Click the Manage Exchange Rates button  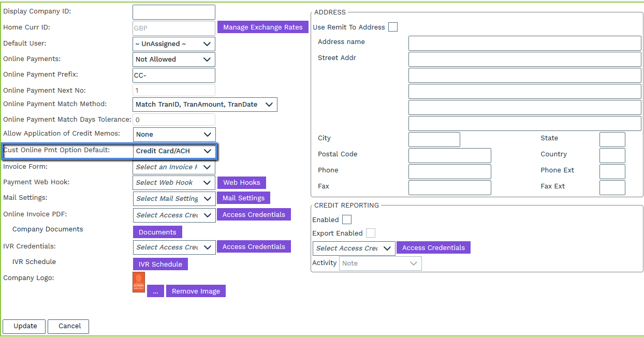click(263, 27)
